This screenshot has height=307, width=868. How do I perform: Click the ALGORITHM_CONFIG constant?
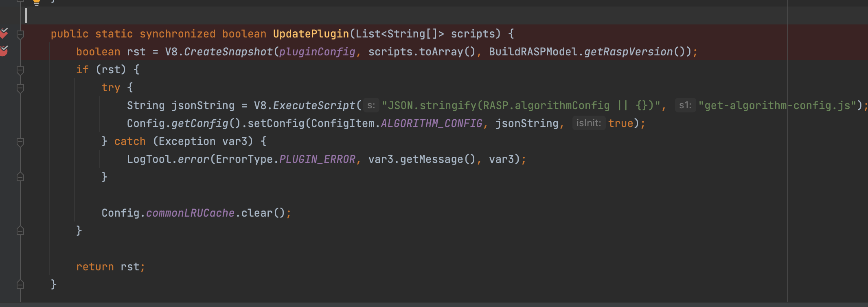pyautogui.click(x=431, y=123)
